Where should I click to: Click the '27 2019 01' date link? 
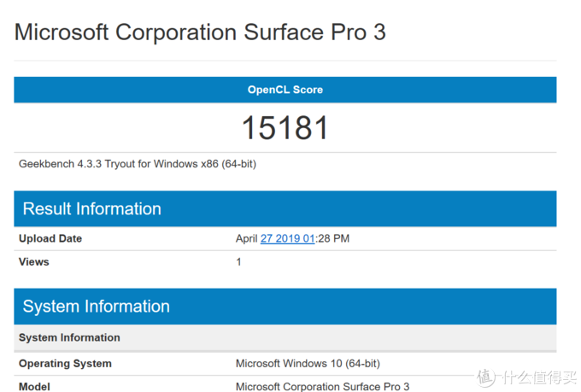click(x=288, y=238)
